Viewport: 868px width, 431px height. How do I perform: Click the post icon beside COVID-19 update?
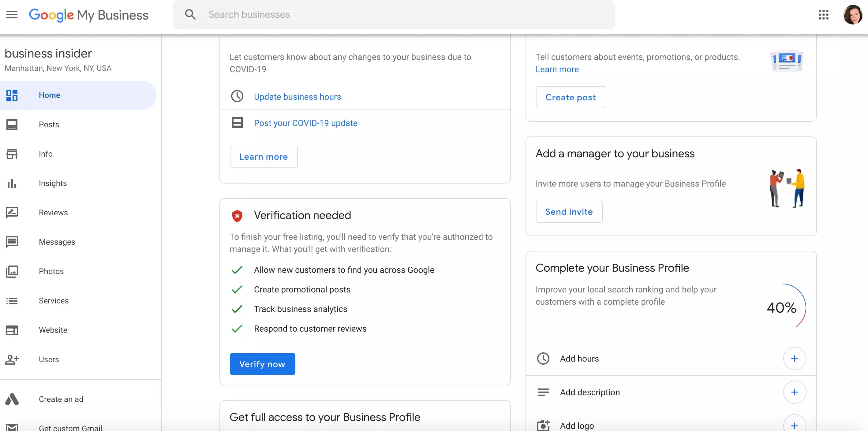click(x=237, y=123)
